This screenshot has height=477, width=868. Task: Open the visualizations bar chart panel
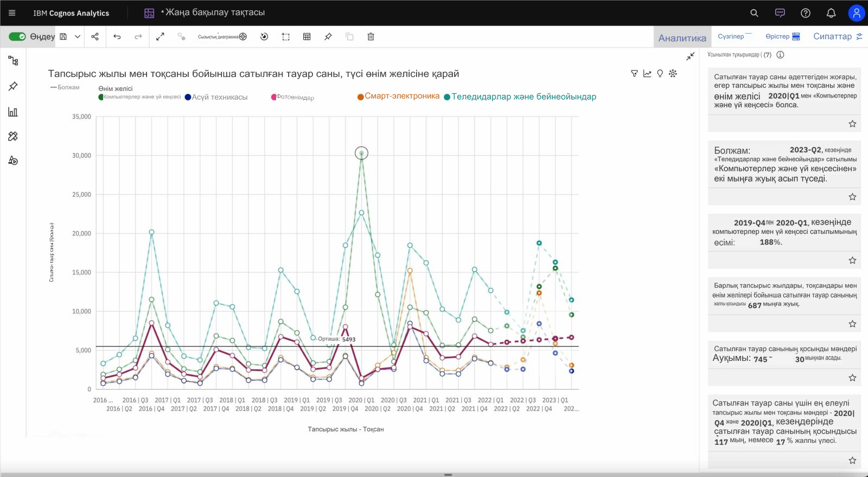(x=13, y=112)
